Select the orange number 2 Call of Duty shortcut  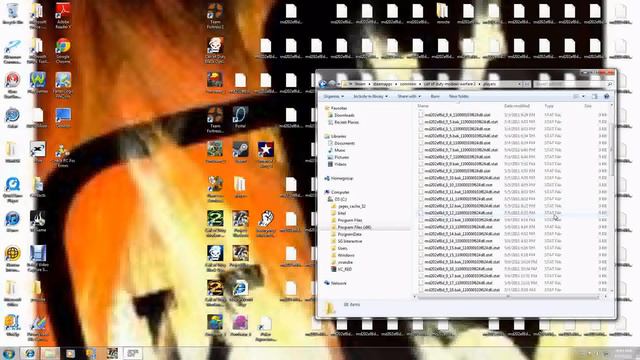[215, 293]
